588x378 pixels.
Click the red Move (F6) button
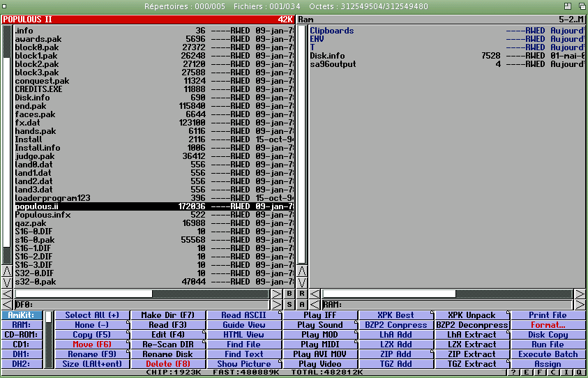point(92,345)
